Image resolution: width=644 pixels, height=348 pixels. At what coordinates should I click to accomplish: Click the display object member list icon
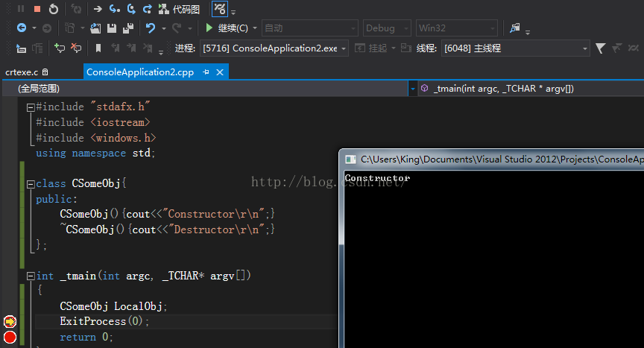tap(21, 48)
